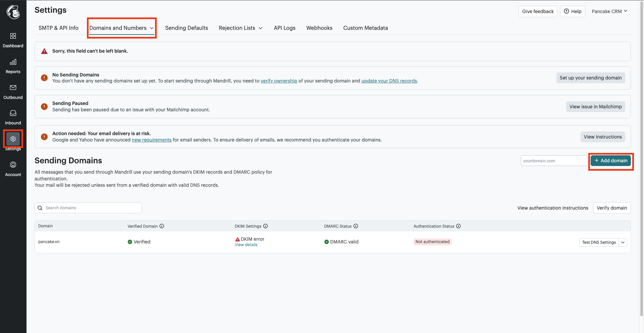The height and width of the screenshot is (333, 644).
Task: Click View details under DKIM error
Action: (246, 245)
